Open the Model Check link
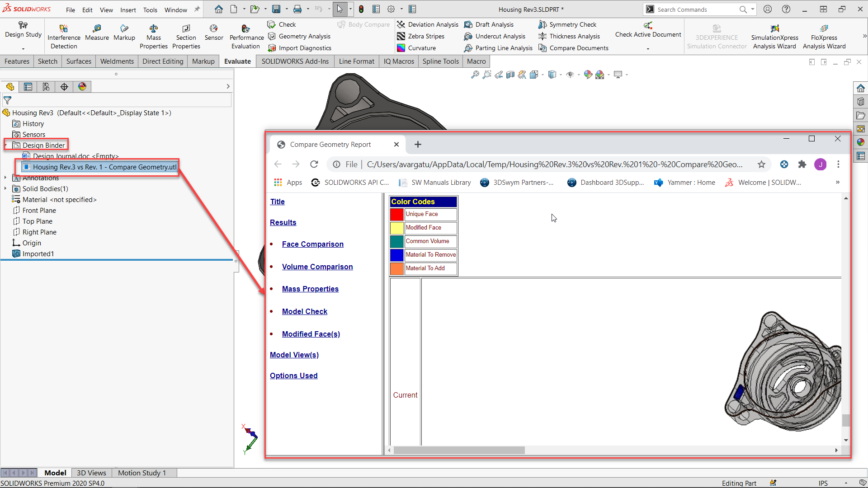The image size is (868, 488). (305, 311)
